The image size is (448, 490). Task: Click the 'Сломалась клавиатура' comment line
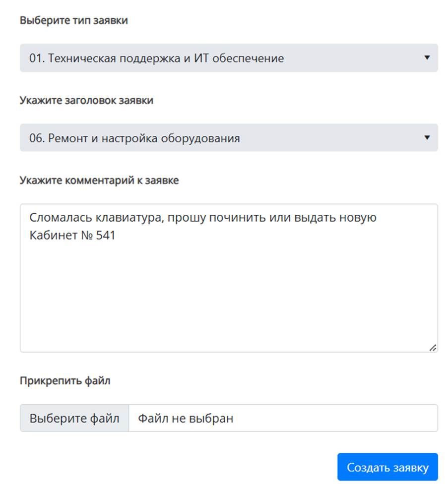tap(203, 218)
